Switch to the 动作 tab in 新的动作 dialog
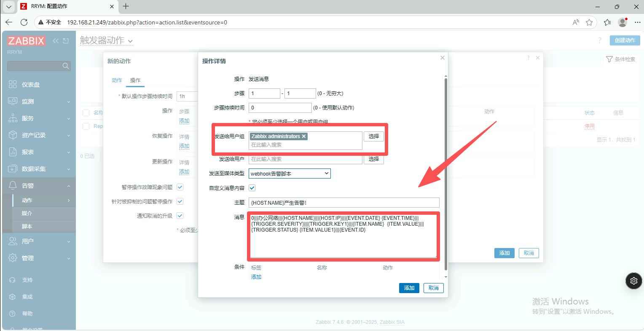 117,80
